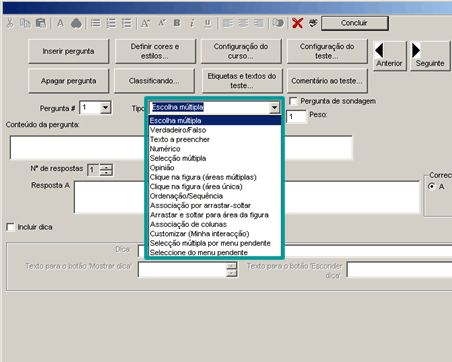
Task: Check the Incluir dica checkbox
Action: (10, 227)
